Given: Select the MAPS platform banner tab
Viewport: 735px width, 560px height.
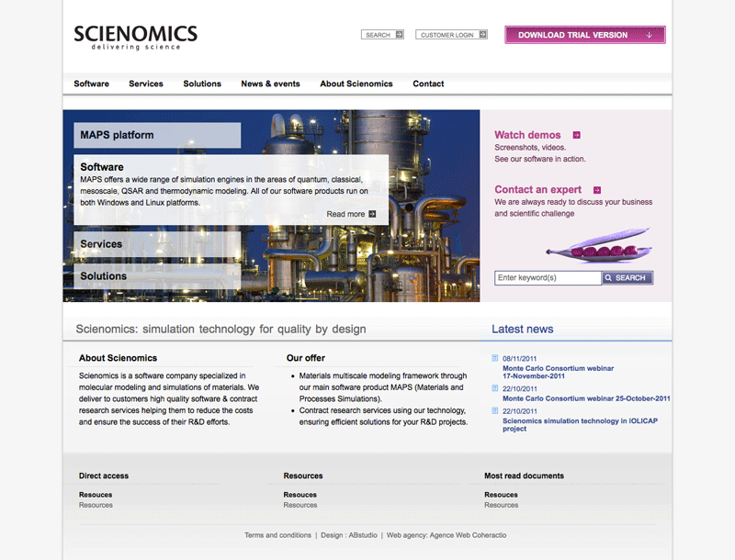Looking at the screenshot, I should click(157, 135).
